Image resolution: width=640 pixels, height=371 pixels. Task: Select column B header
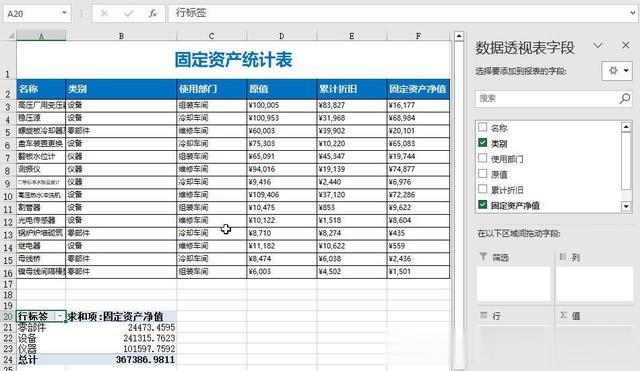(x=121, y=36)
